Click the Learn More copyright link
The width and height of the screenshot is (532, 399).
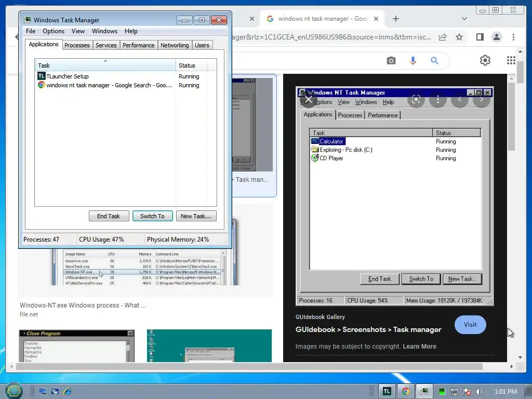tap(419, 347)
